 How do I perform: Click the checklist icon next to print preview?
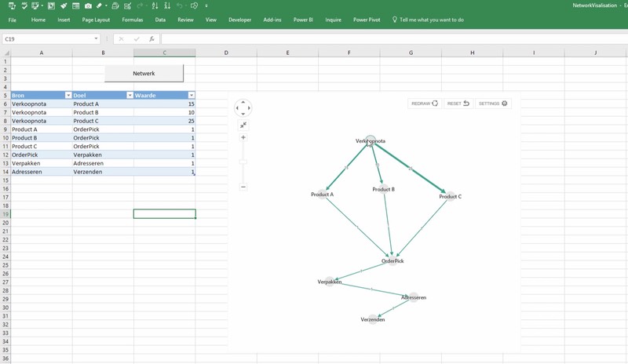127,5
